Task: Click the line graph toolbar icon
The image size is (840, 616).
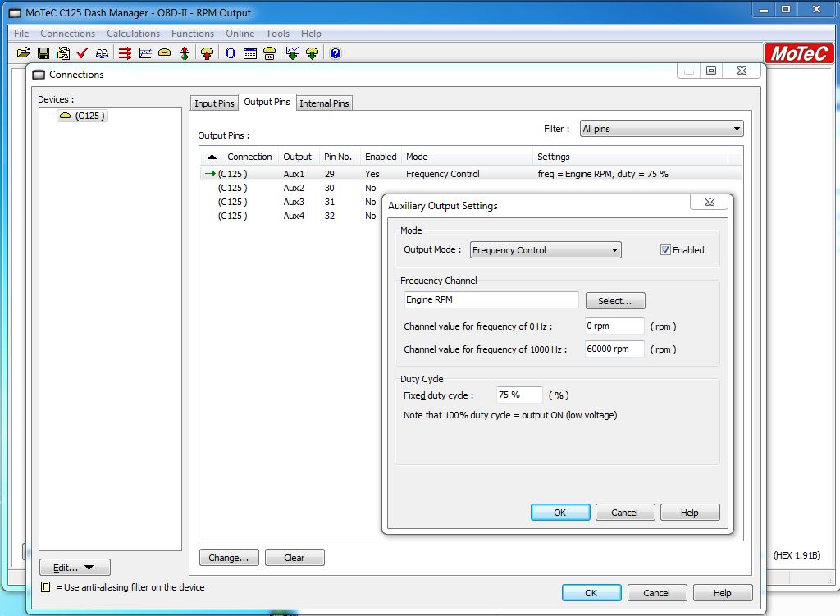Action: [144, 53]
